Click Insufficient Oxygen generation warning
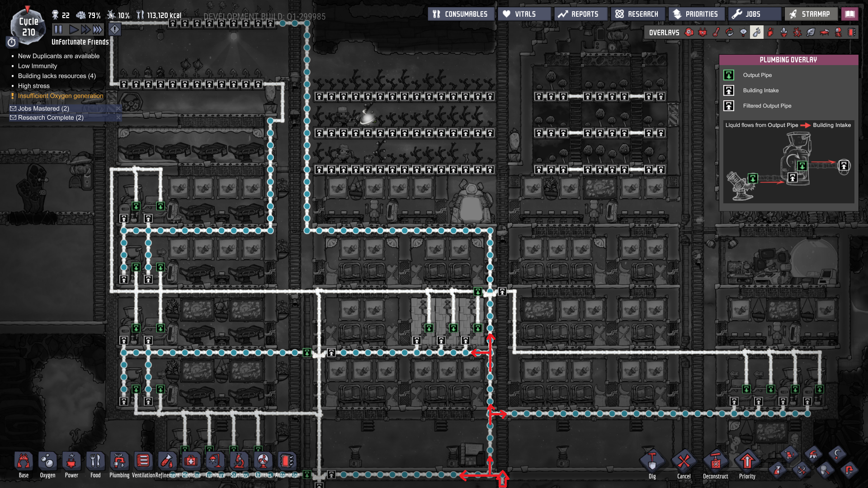This screenshot has width=868, height=488. pyautogui.click(x=61, y=96)
